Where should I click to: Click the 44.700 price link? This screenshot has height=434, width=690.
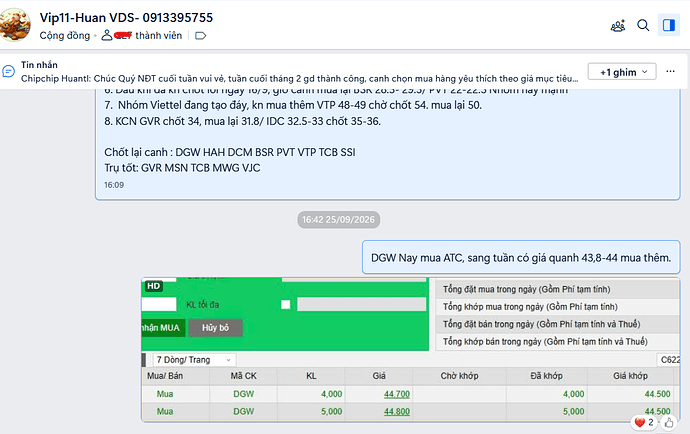coord(396,394)
